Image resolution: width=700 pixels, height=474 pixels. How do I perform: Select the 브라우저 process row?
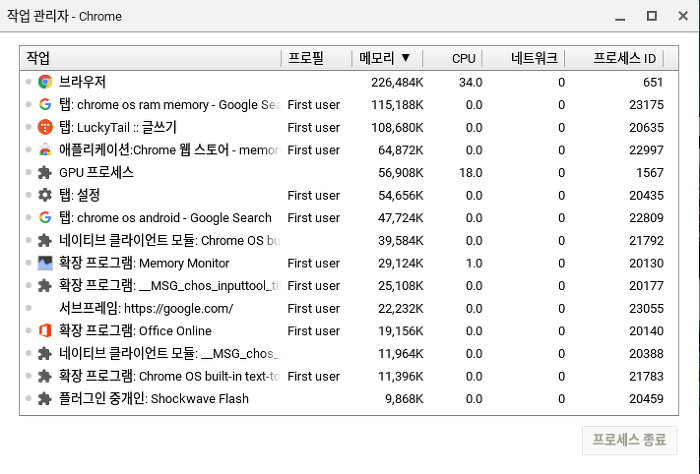click(349, 82)
